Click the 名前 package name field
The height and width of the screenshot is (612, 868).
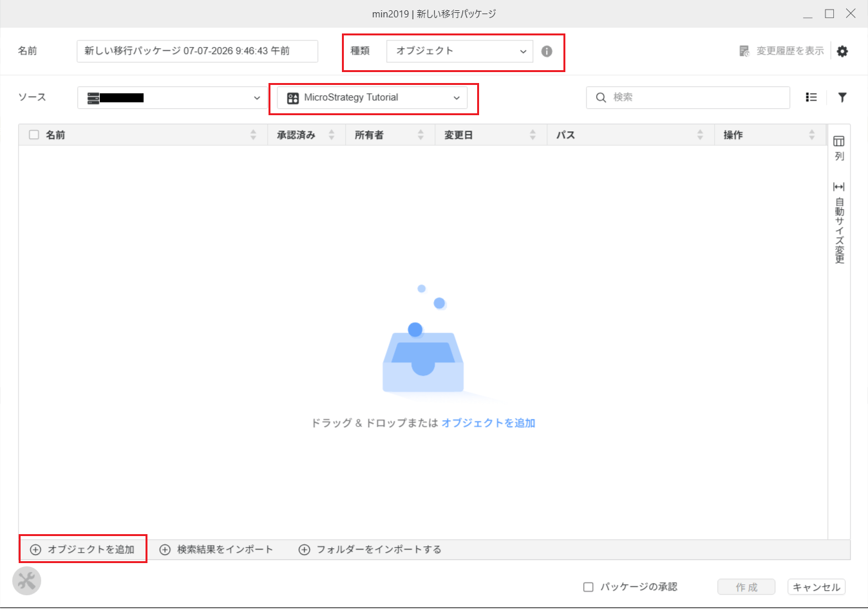pyautogui.click(x=197, y=51)
